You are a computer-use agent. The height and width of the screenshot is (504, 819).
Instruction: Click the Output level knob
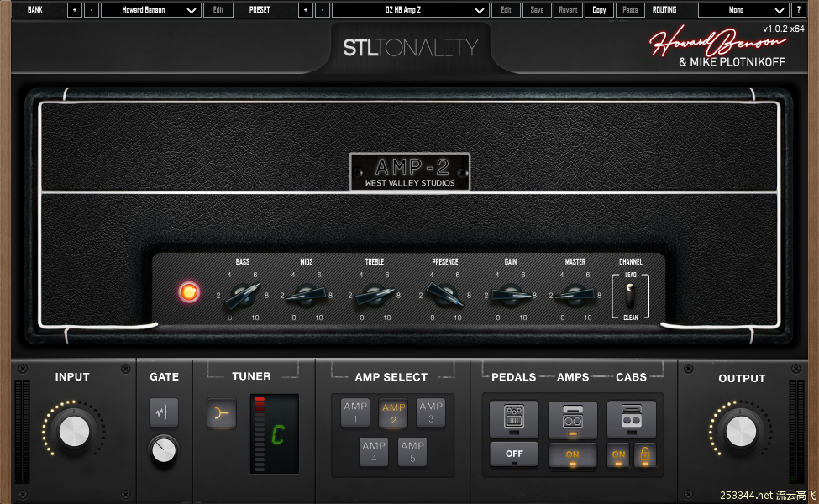pos(741,432)
